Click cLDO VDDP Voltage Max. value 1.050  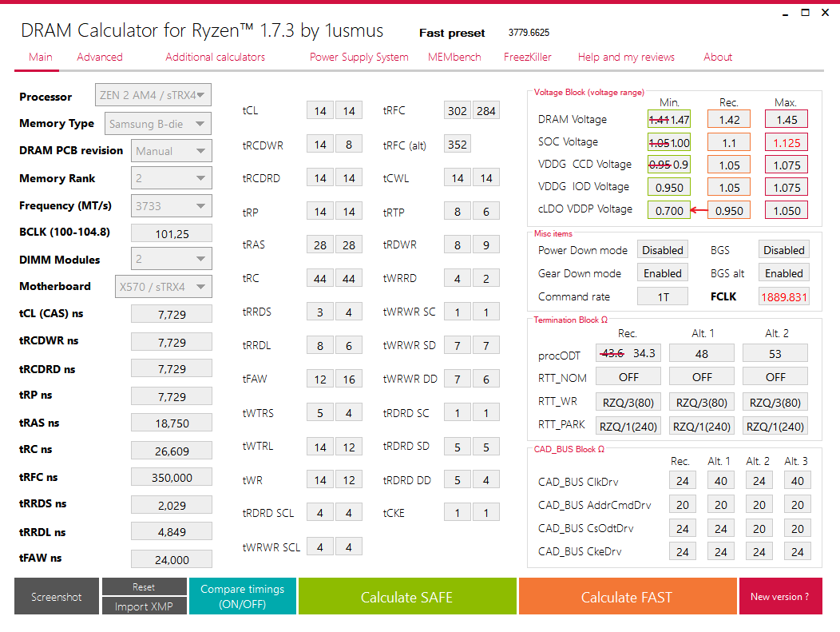(x=787, y=210)
